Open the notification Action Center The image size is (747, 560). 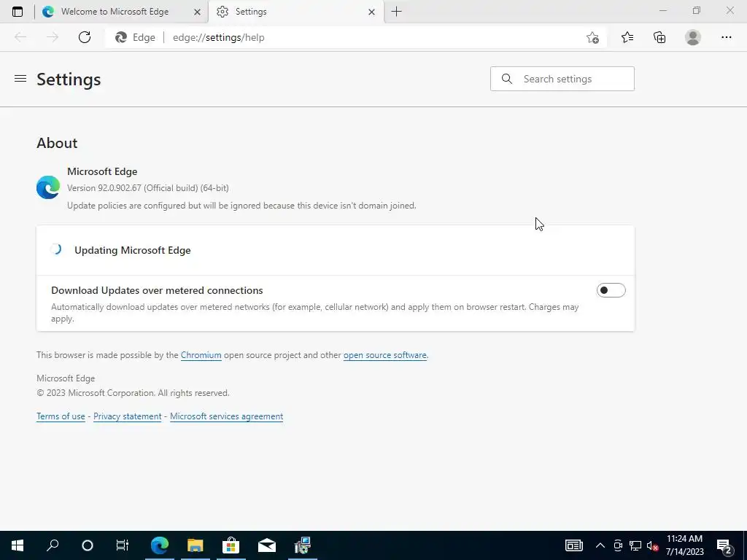point(724,545)
